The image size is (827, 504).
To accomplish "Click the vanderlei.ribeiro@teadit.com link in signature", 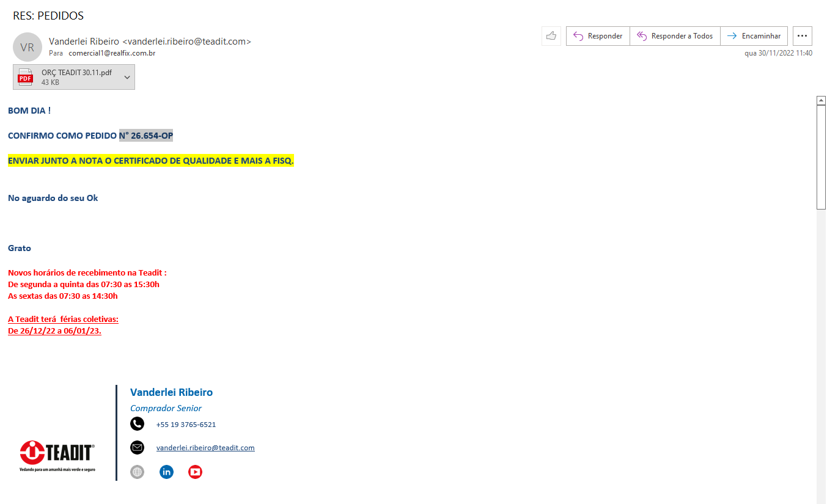I will coord(205,448).
